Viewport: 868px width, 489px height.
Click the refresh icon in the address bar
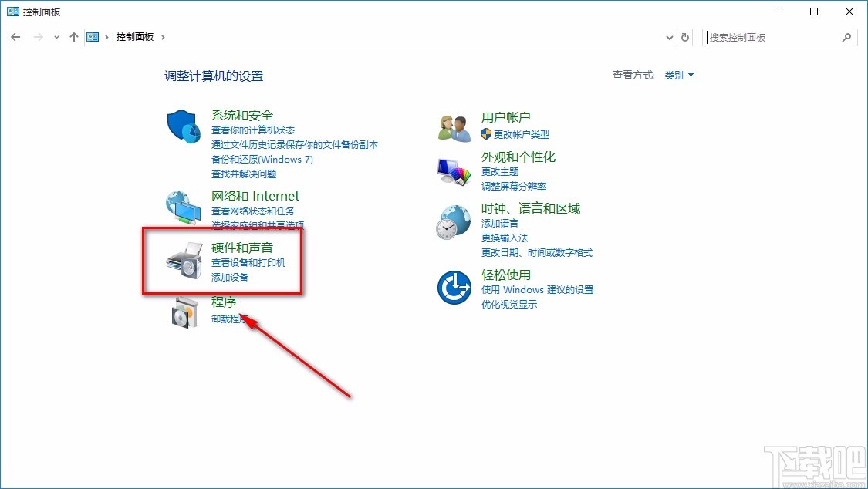pos(685,36)
